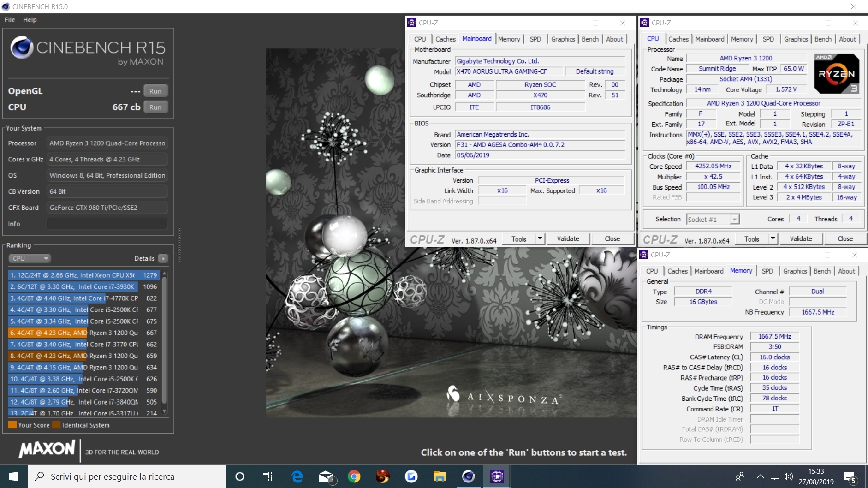Image resolution: width=868 pixels, height=488 pixels.
Task: Click Validate in Mainboard CPU-Z window
Action: (x=568, y=239)
